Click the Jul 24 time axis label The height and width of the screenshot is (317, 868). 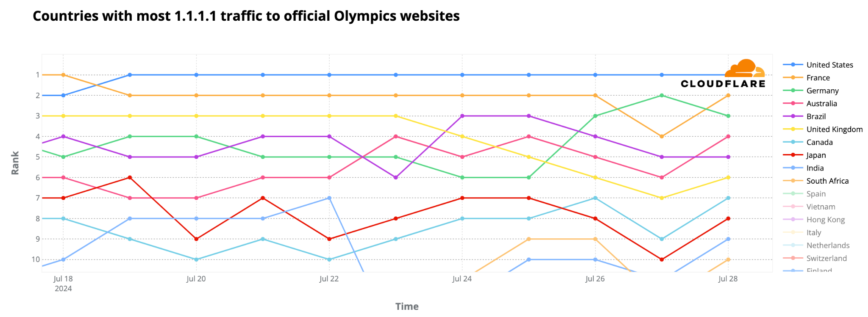point(462,278)
